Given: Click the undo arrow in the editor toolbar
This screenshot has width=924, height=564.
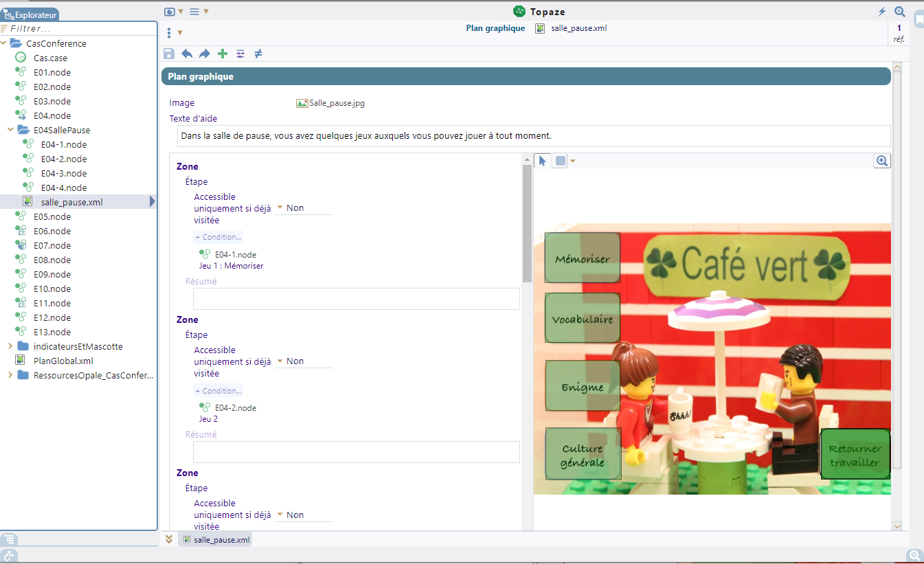Looking at the screenshot, I should pos(187,54).
